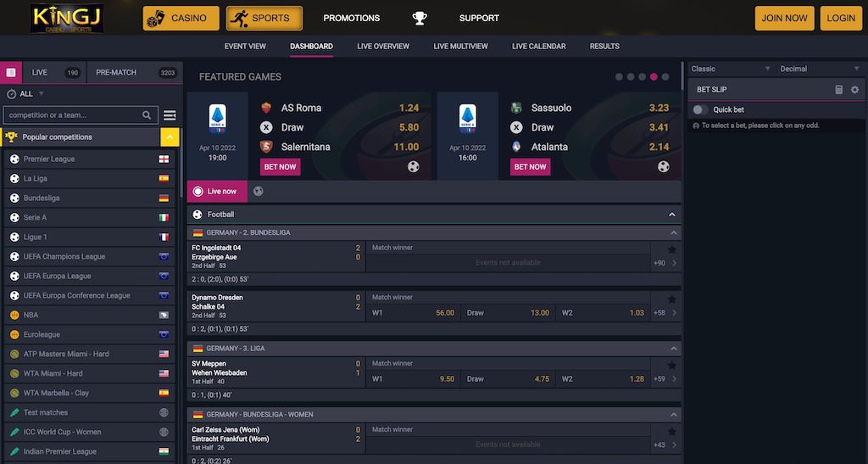The height and width of the screenshot is (464, 868).
Task: Click soccer ball icon in Sassuolo card
Action: point(663,166)
